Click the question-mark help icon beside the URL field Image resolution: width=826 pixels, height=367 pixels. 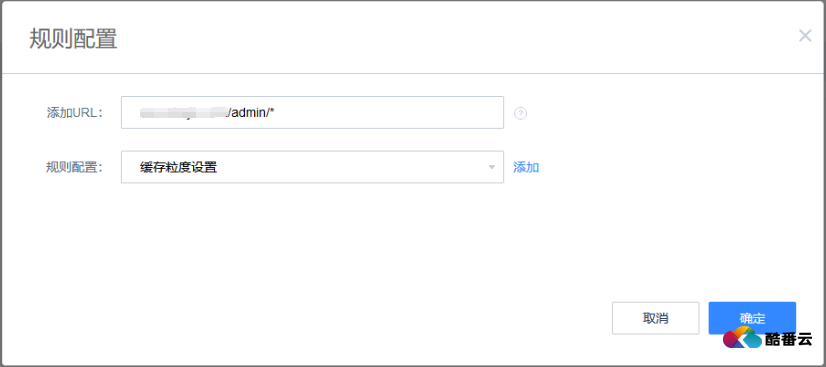click(x=520, y=113)
